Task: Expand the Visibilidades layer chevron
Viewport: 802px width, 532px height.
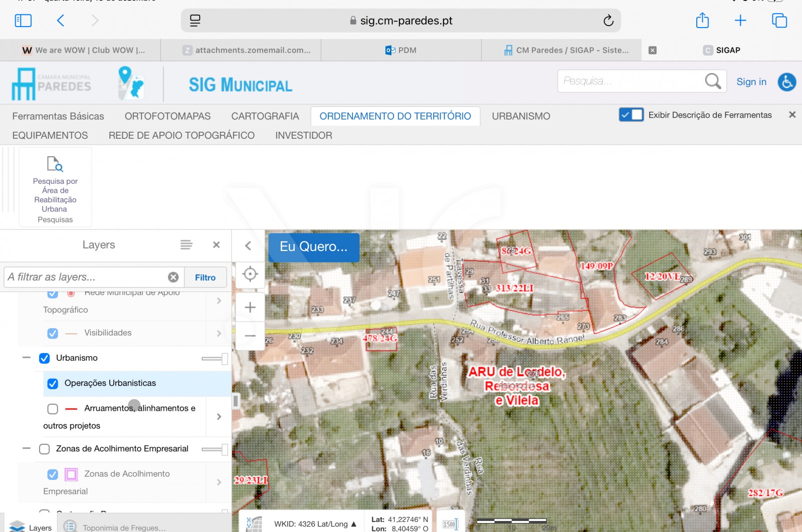Action: [219, 333]
